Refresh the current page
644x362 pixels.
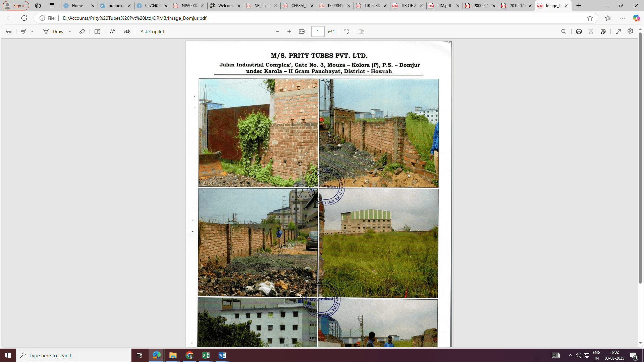point(24,18)
